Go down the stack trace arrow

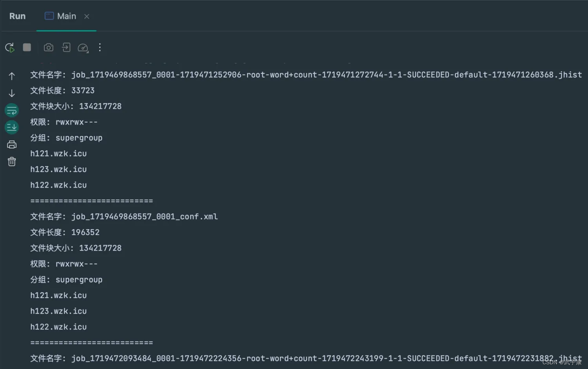(x=12, y=93)
